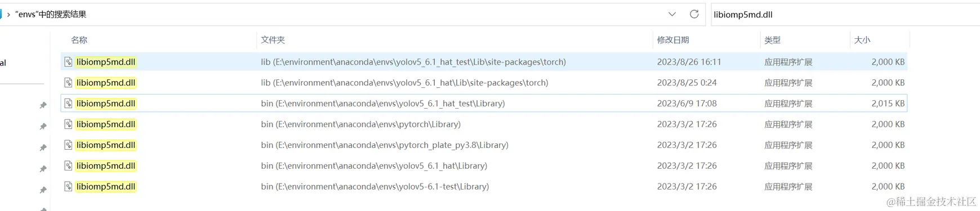Sort by the 文件夹 column header

pyautogui.click(x=273, y=40)
